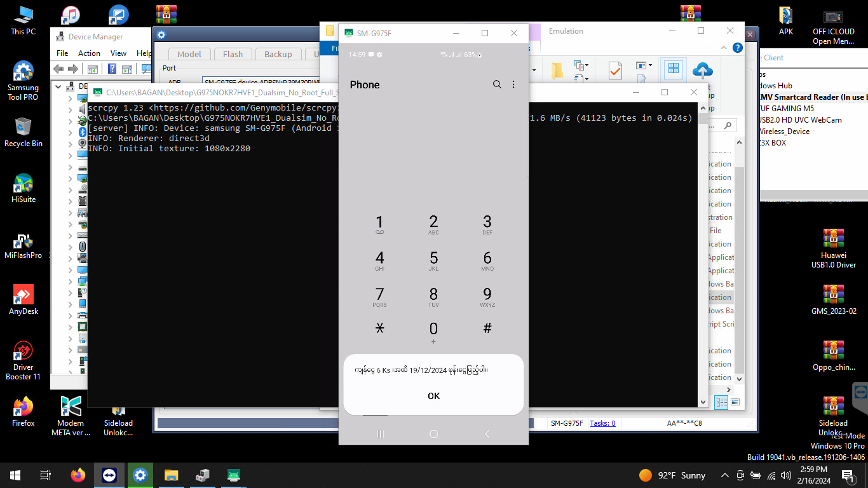
Task: Open Modem META desktop shortcut
Action: [x=71, y=416]
